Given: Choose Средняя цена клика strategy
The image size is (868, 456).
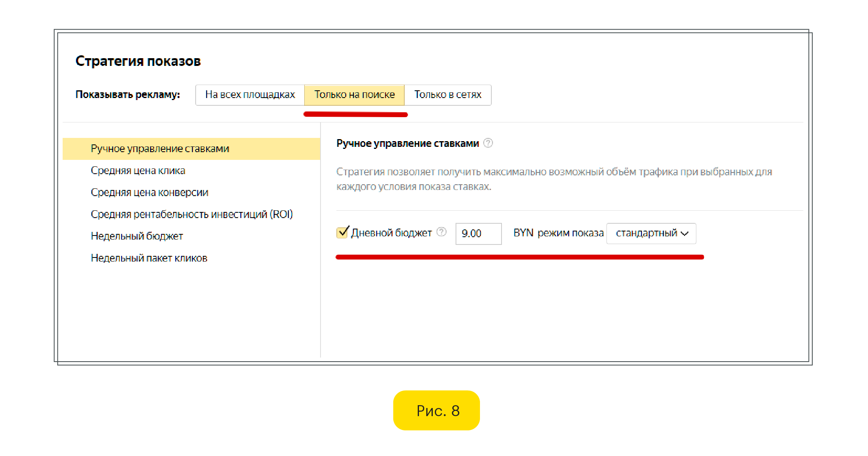Looking at the screenshot, I should coord(138,171).
